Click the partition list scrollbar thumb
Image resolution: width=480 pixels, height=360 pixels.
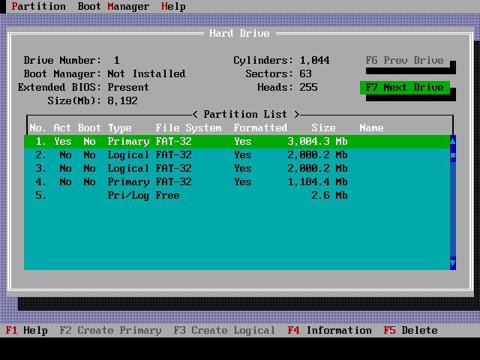(x=453, y=155)
